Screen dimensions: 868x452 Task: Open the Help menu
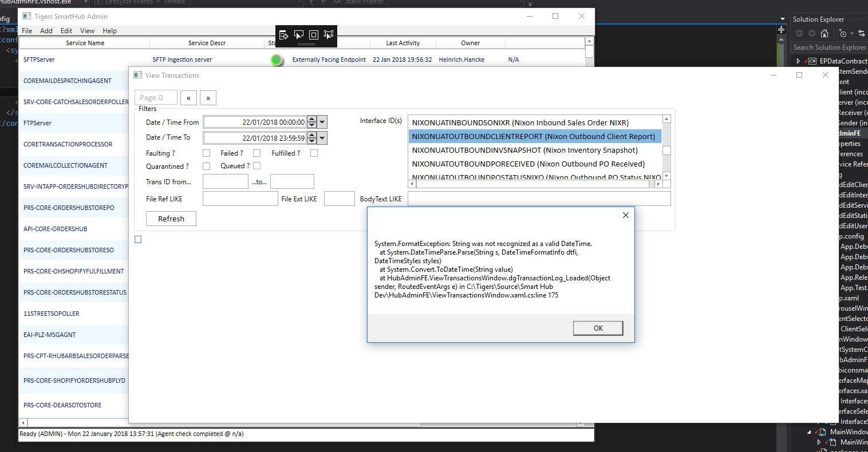[109, 31]
